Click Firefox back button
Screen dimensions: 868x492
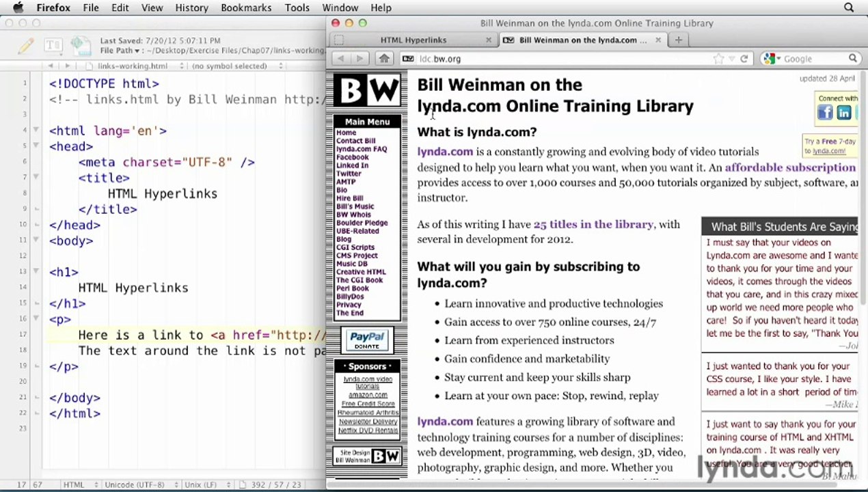[340, 59]
